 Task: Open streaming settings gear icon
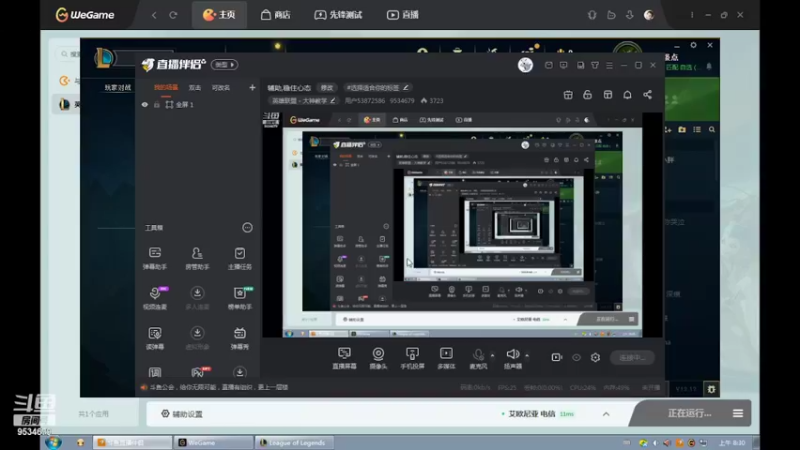coord(595,358)
